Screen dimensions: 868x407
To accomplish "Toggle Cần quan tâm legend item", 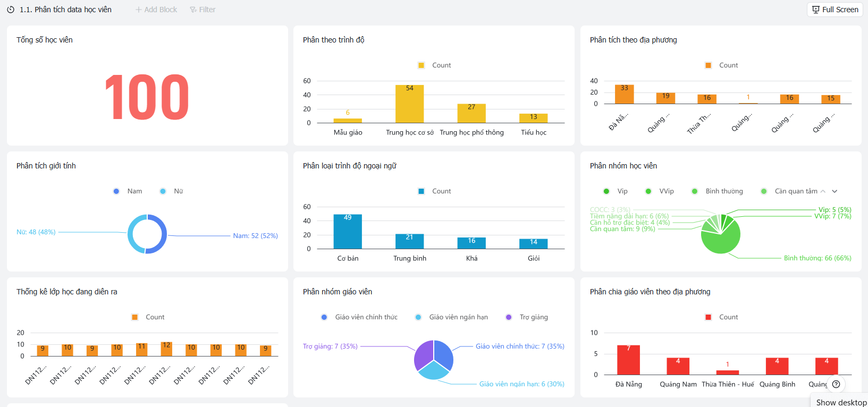I will point(789,191).
